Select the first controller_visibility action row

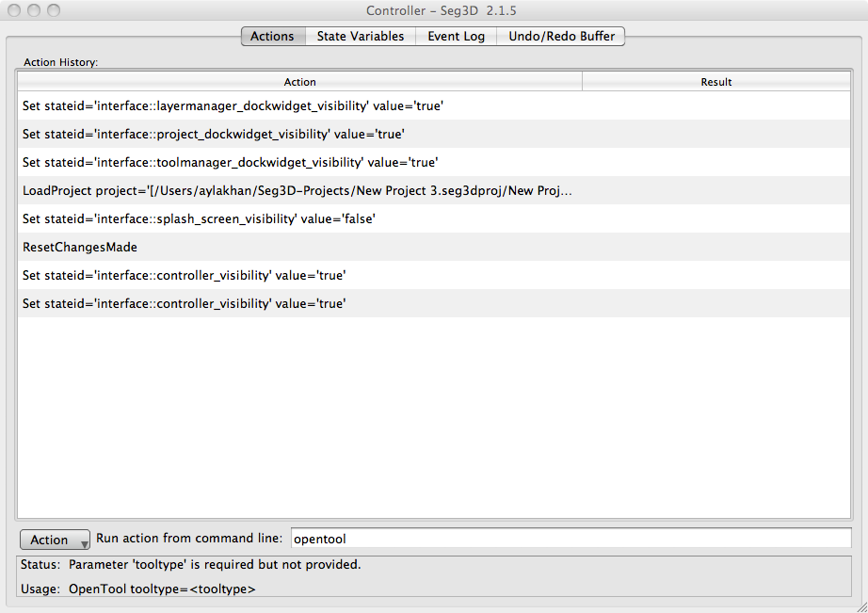tap(433, 275)
